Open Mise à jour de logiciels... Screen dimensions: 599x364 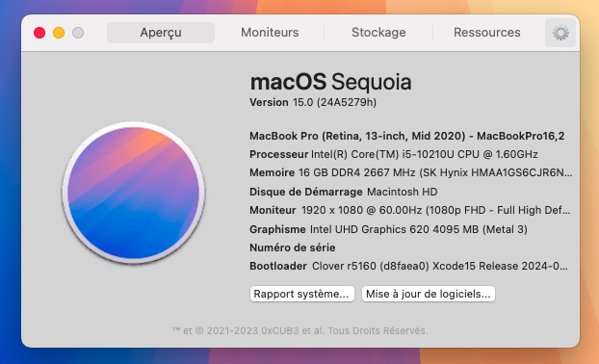(429, 294)
